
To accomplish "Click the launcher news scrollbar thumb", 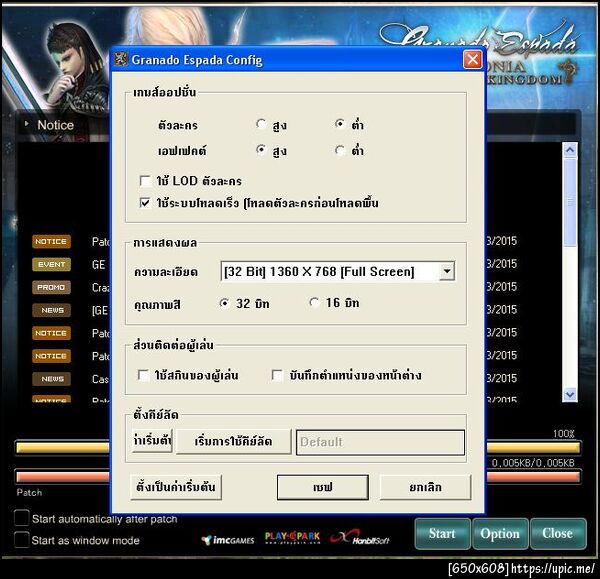I will tap(570, 202).
